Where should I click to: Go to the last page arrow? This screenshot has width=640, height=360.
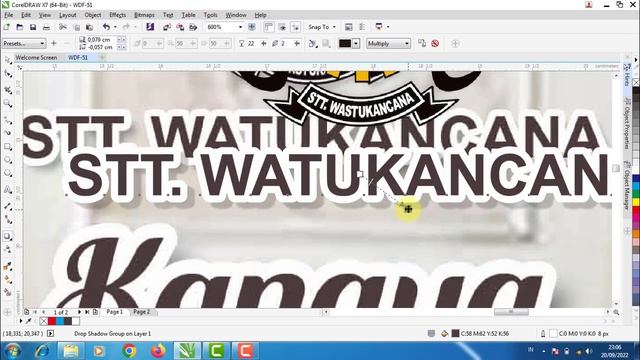tap(87, 312)
